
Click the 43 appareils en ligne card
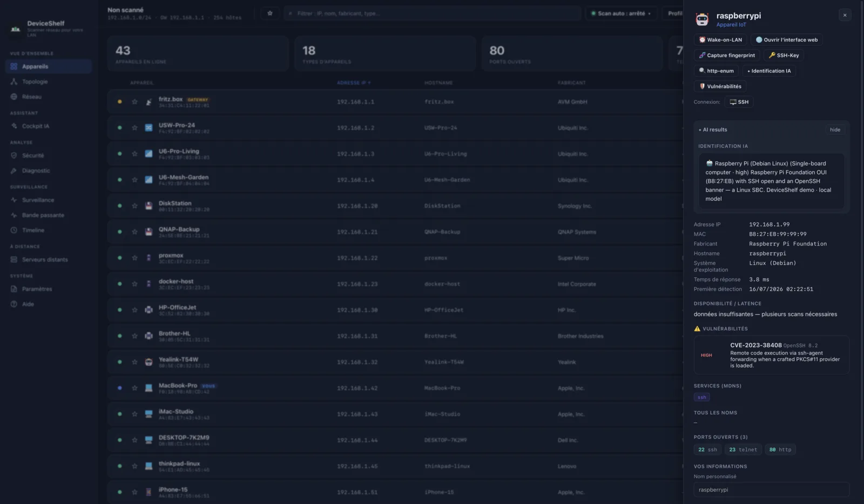point(198,54)
